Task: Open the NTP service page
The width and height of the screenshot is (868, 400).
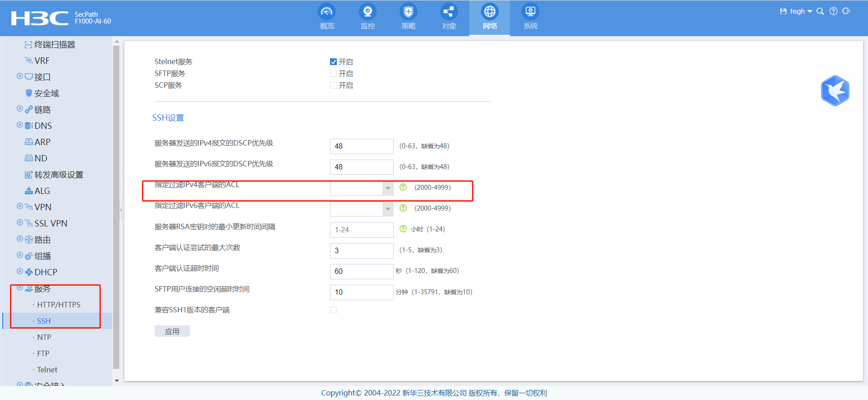Action: pyautogui.click(x=44, y=338)
